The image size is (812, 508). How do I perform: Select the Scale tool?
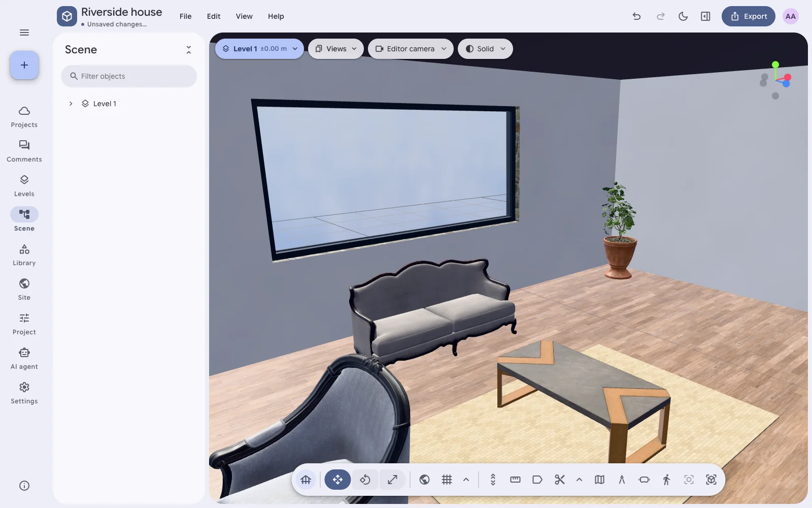coord(392,480)
